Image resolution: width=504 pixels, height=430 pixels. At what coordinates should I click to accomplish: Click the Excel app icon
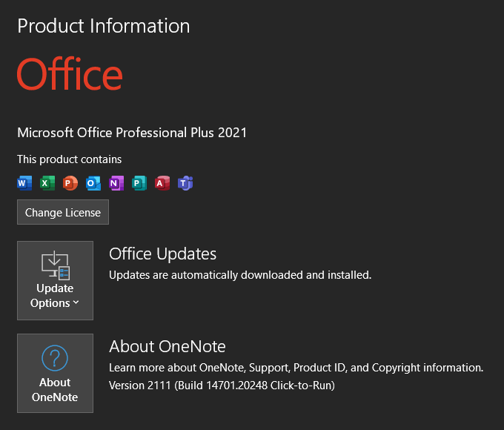point(47,183)
